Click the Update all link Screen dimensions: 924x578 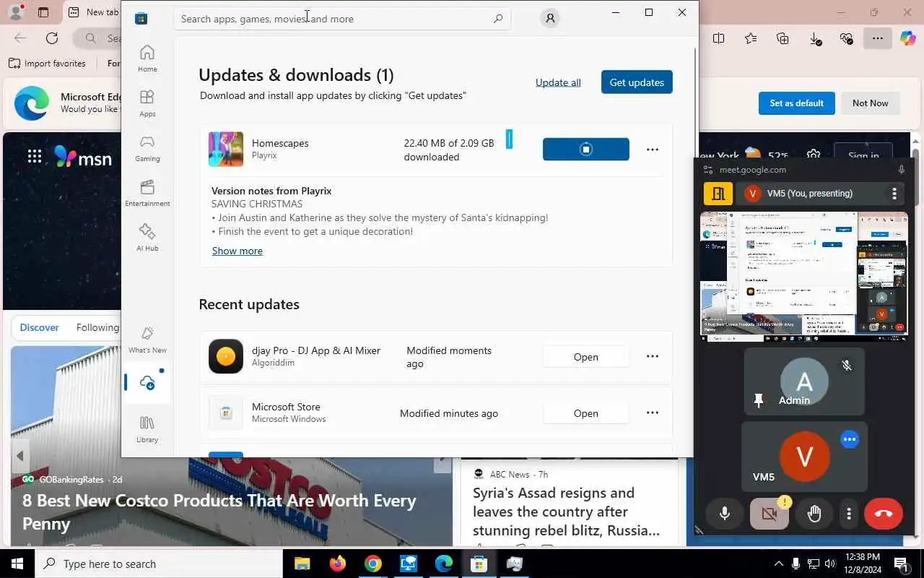(x=558, y=82)
